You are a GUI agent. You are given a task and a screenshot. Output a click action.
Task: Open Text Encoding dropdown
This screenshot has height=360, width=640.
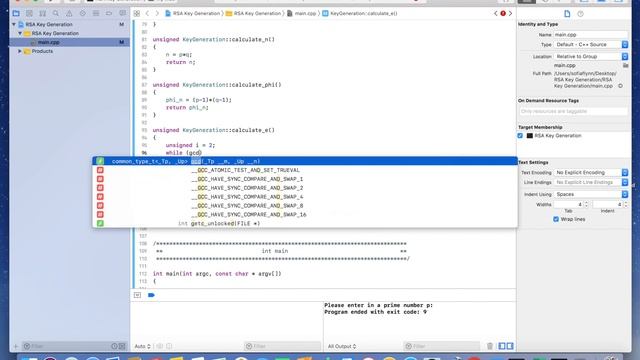click(591, 173)
